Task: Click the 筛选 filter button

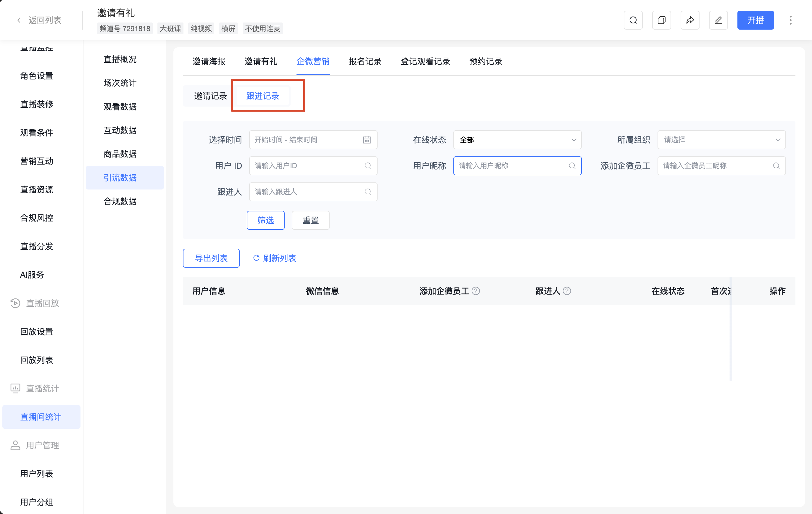Action: pos(265,220)
